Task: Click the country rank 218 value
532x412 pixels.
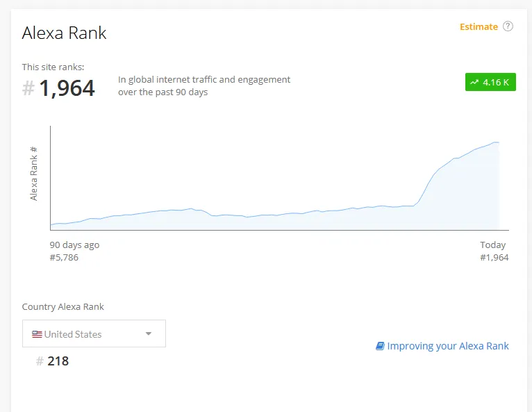Action: [58, 361]
